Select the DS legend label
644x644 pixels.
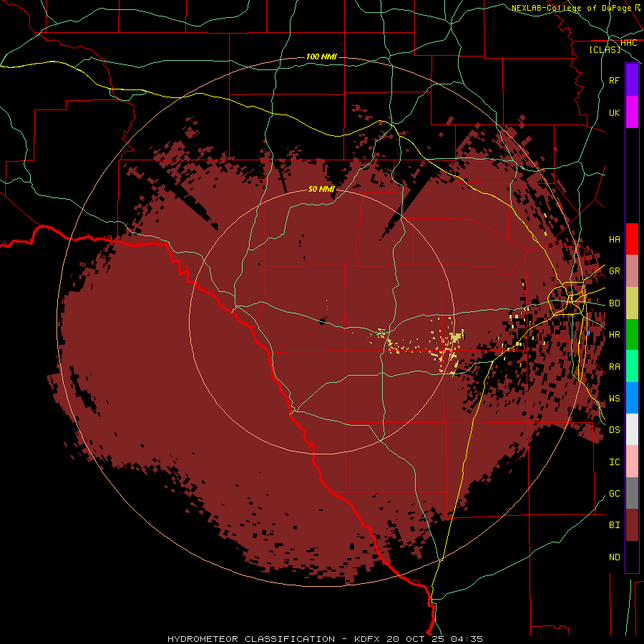(615, 430)
